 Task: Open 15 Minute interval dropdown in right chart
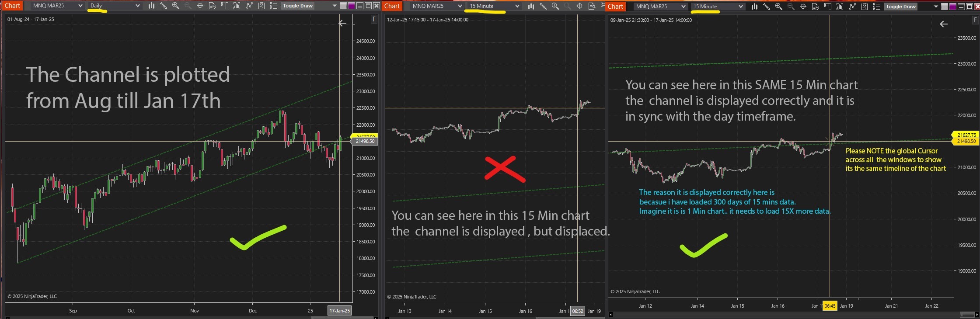718,7
